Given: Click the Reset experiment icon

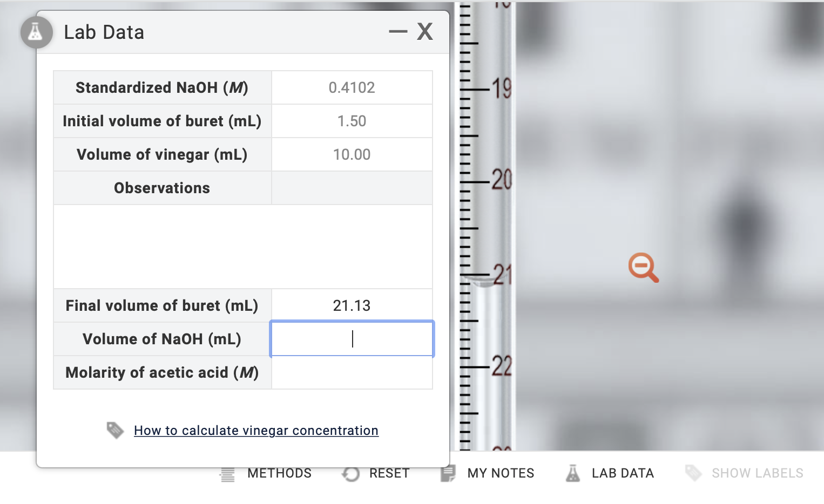Looking at the screenshot, I should coord(351,473).
